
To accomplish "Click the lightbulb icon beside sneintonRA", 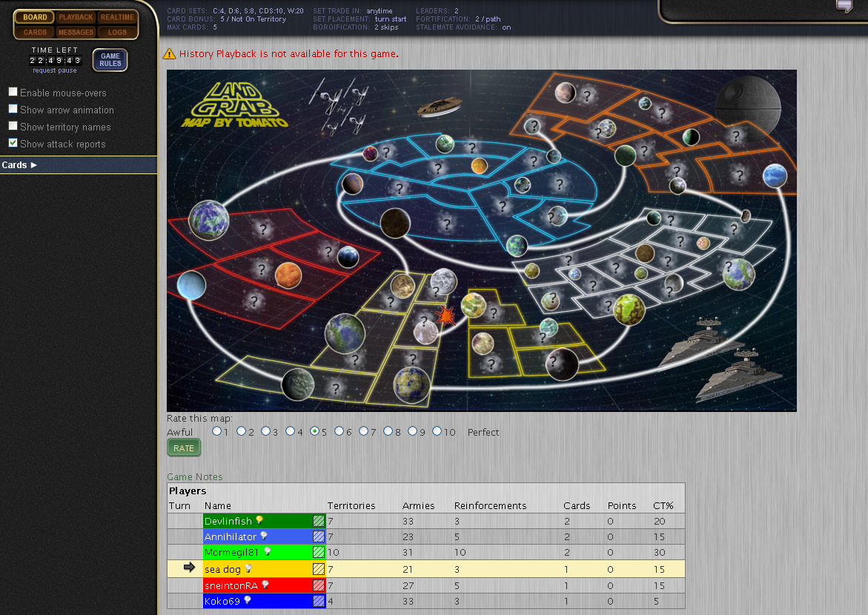I will point(265,585).
